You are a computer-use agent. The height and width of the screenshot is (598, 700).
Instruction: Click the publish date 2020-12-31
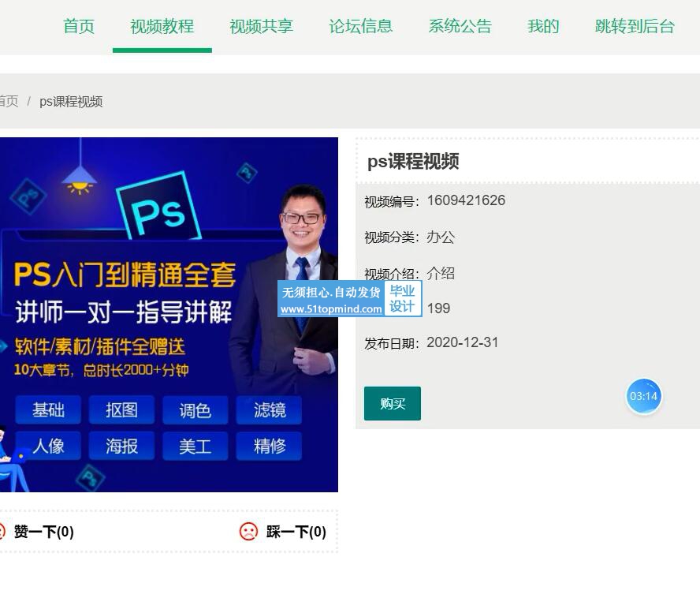point(463,342)
